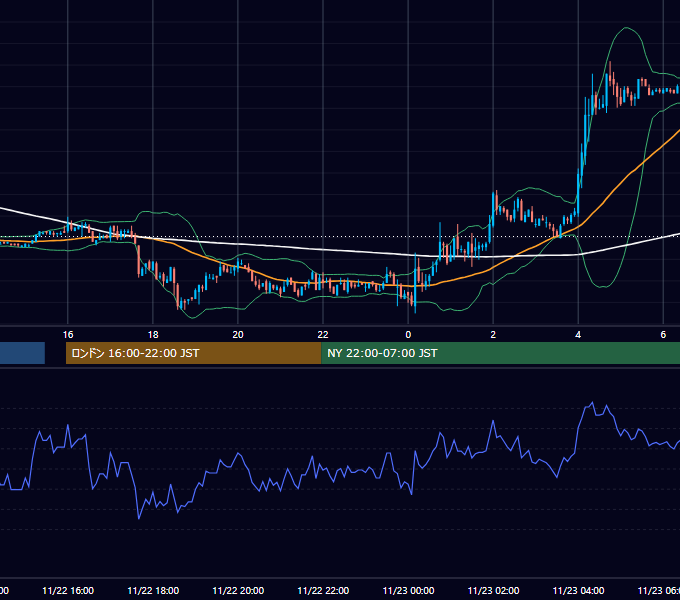Click the blue session bar before ロンドン
The width and height of the screenshot is (680, 600).
pos(22,353)
